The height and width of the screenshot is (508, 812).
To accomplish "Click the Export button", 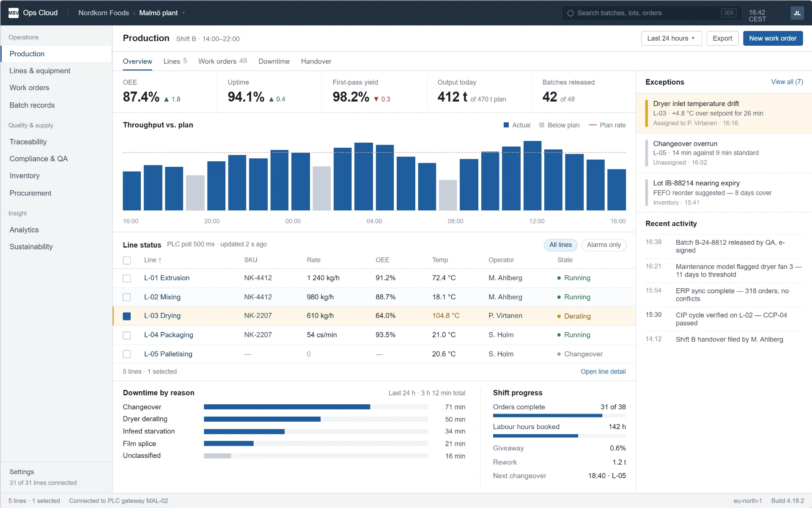I will tap(722, 38).
